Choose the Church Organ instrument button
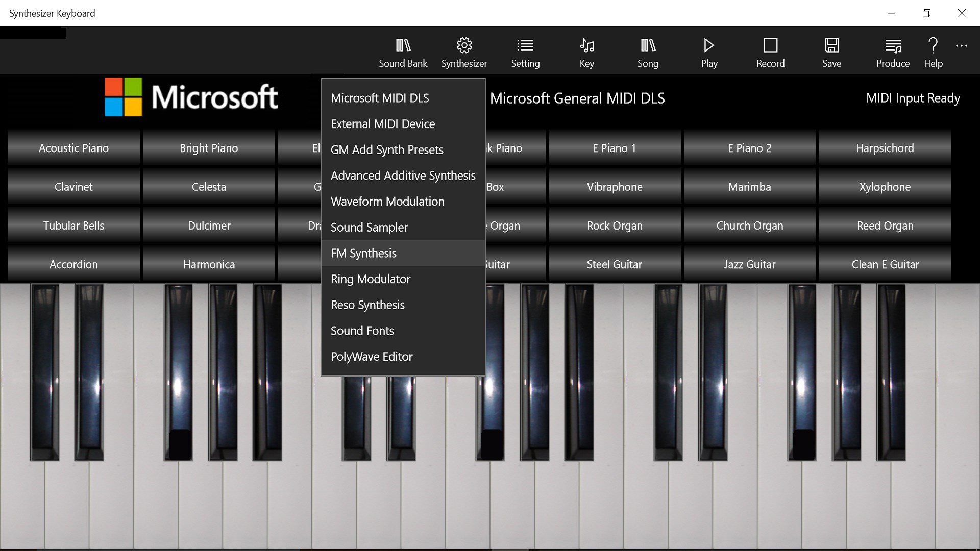This screenshot has width=980, height=551. [749, 226]
